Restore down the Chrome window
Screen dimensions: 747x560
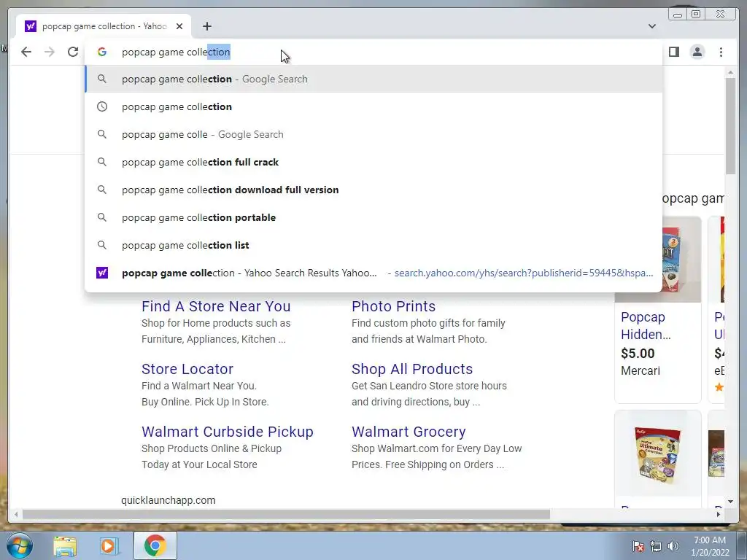696,15
